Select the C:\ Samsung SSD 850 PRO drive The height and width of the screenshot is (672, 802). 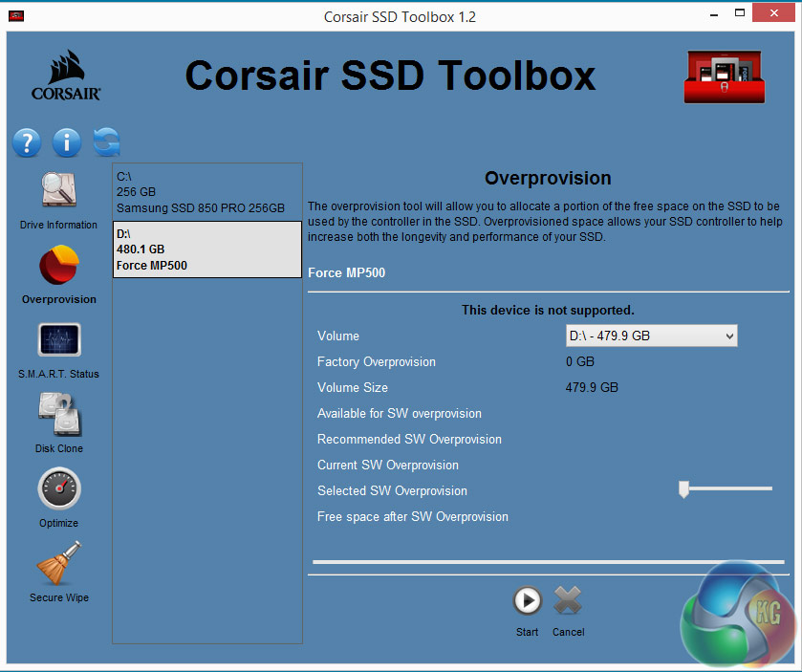[x=206, y=192]
